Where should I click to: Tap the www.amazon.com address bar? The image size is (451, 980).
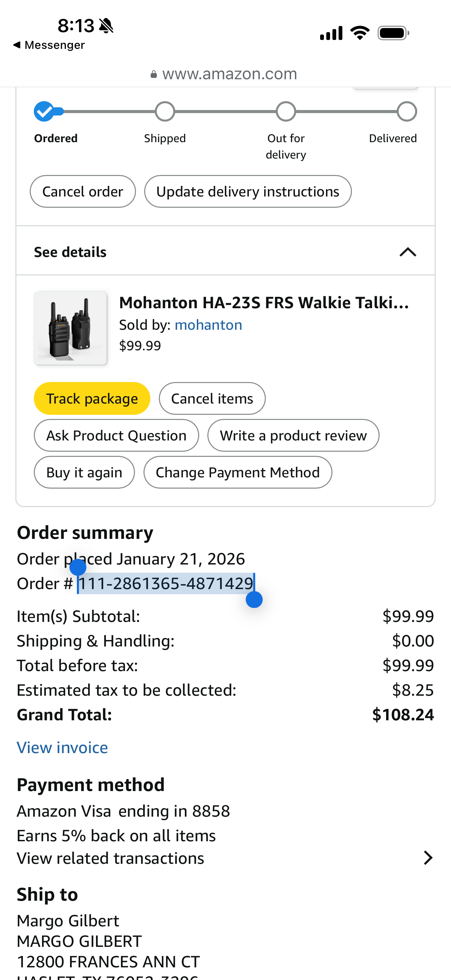click(x=229, y=74)
